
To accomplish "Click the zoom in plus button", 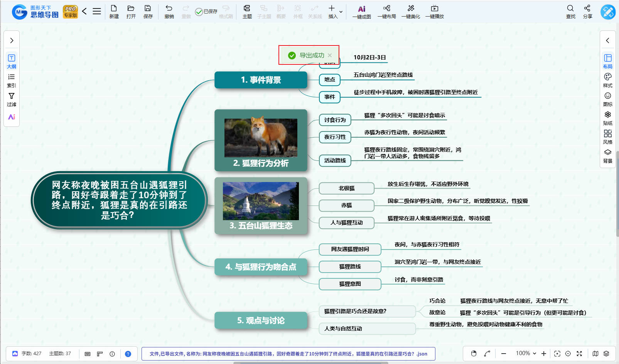I will pos(544,354).
